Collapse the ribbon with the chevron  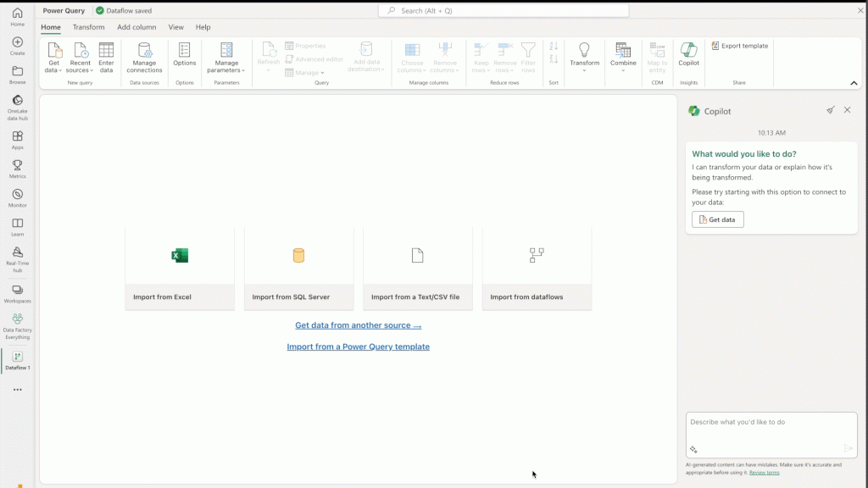click(854, 83)
